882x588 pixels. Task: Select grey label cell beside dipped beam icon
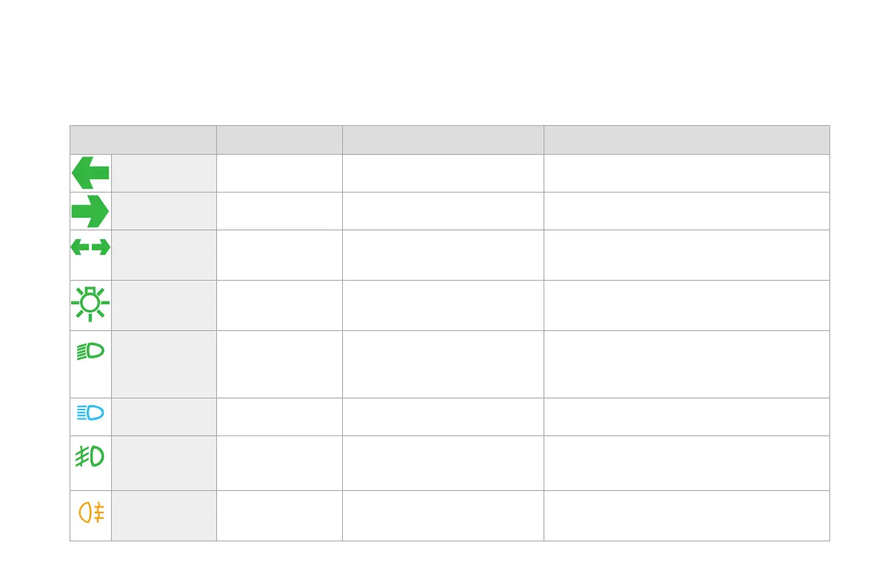pyautogui.click(x=164, y=364)
